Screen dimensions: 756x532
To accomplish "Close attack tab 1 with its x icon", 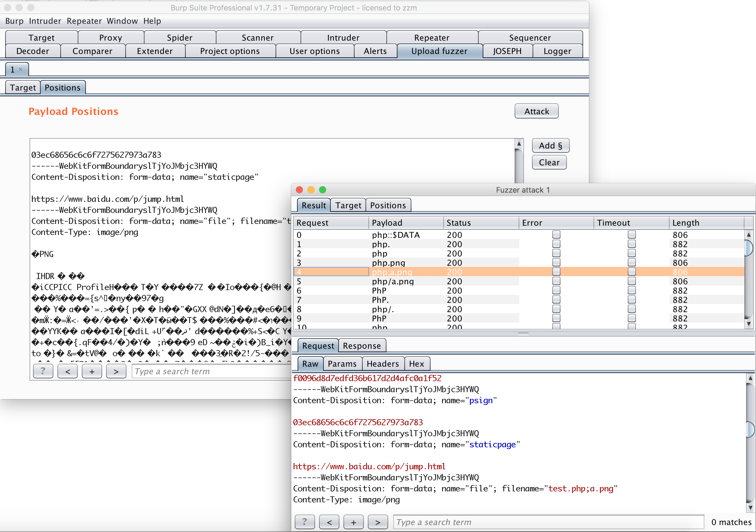I will [x=21, y=69].
